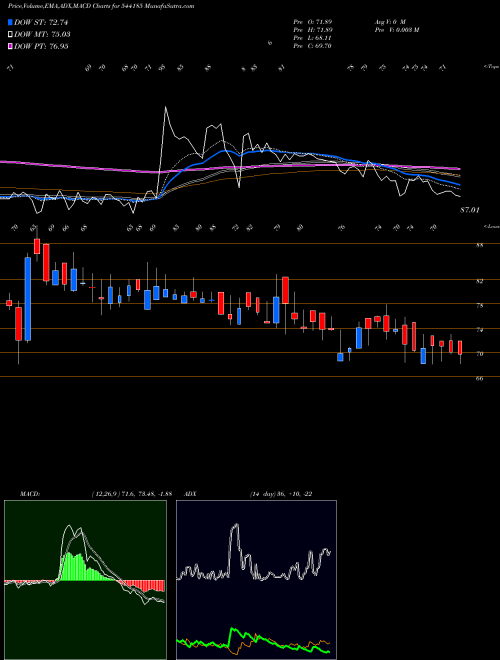This screenshot has width=500, height=660.
Task: Click the 70 price axis label
Action: pyautogui.click(x=479, y=354)
